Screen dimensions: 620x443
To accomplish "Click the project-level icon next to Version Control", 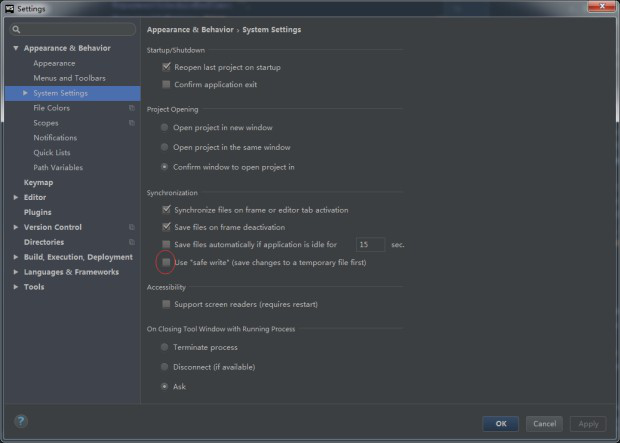I will point(132,227).
